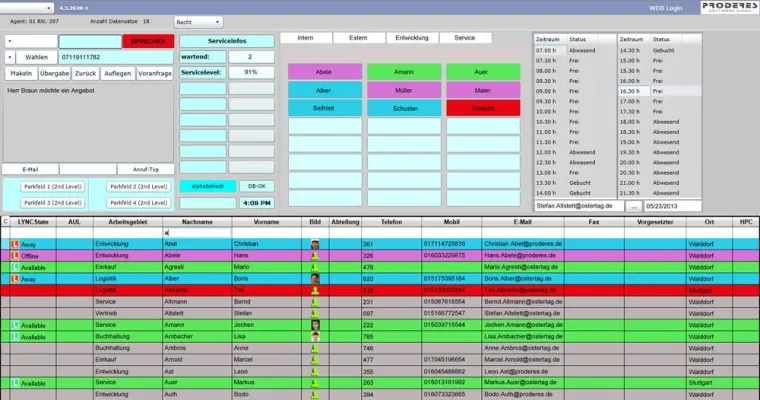Click email Christian.Abel@proderes.de
The image size is (760, 400).
coord(522,244)
